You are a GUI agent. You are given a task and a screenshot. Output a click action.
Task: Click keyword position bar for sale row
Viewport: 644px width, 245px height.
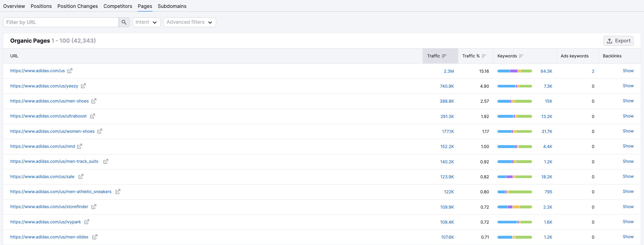(x=515, y=177)
